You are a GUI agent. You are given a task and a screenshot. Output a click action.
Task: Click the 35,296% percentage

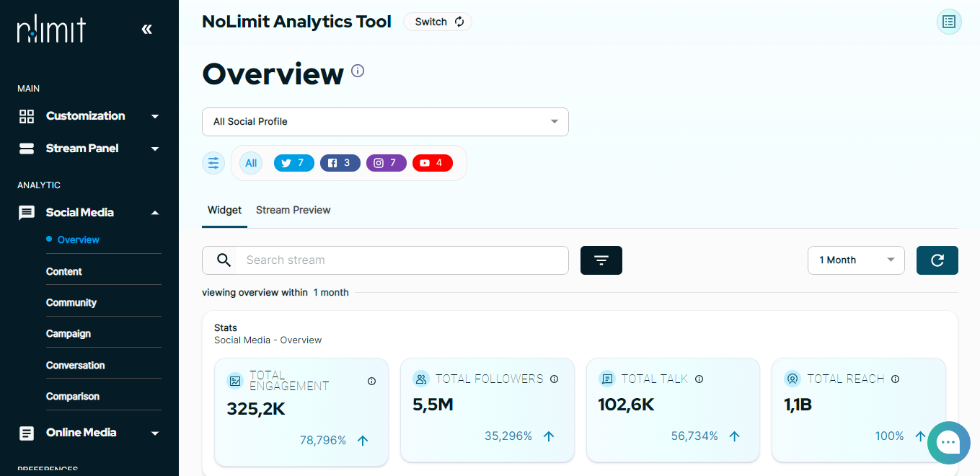[x=508, y=436]
